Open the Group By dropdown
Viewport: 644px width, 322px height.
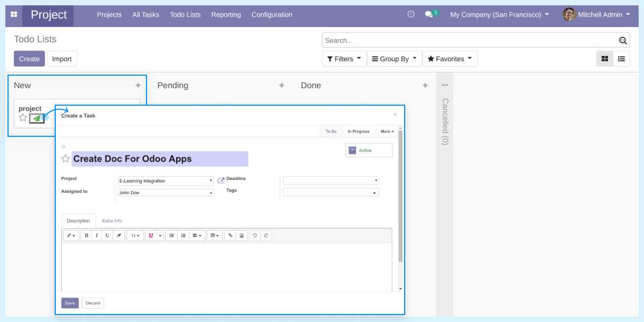pyautogui.click(x=394, y=58)
